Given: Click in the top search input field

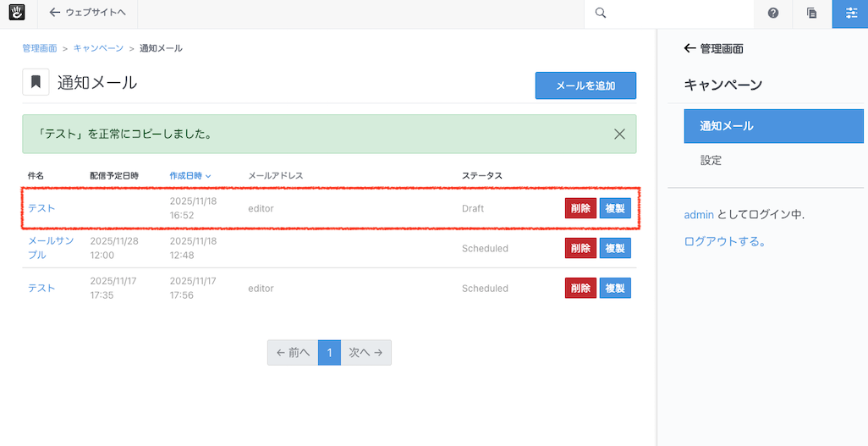Looking at the screenshot, I should (677, 14).
